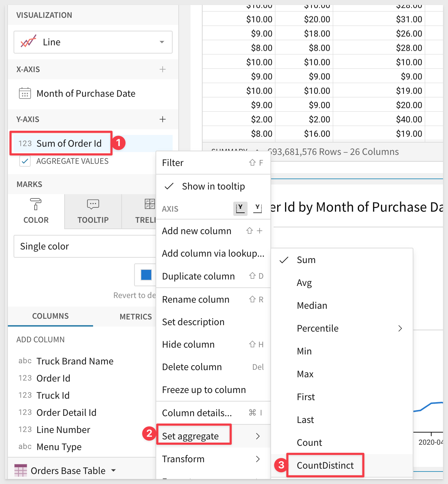Choose CountDistinct from aggregate list
The height and width of the screenshot is (484, 448).
[325, 465]
